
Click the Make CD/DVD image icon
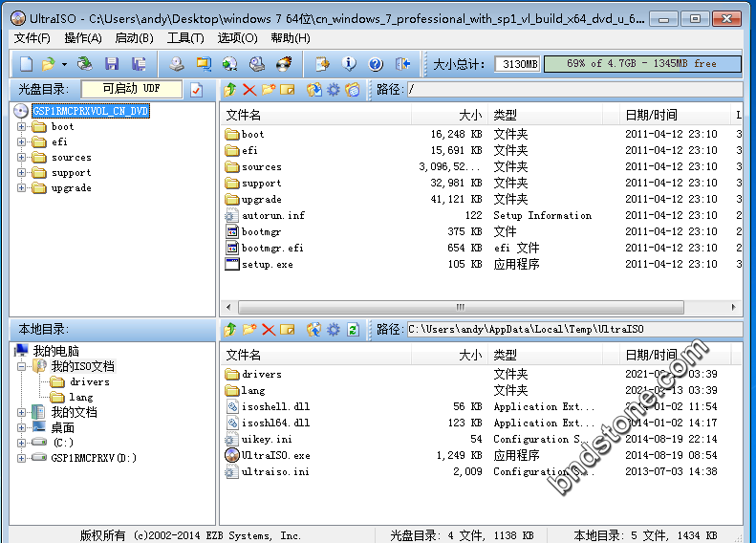[177, 64]
